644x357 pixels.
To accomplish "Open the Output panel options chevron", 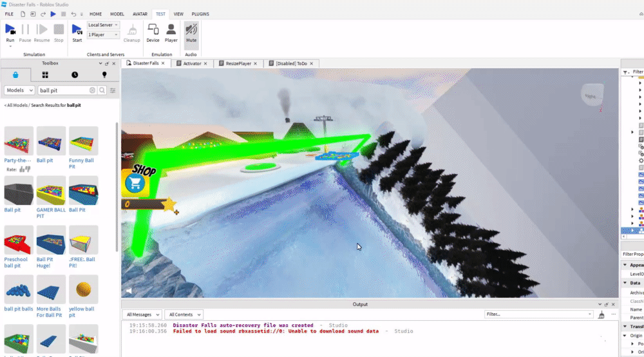I will point(600,304).
